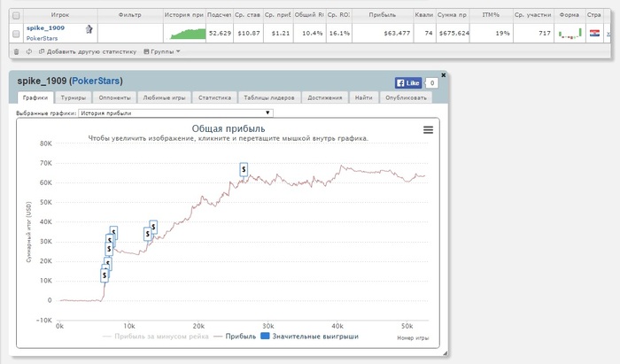Screen dimensions: 620x364
Task: Open the spike_1909 player link in table
Action: click(45, 28)
